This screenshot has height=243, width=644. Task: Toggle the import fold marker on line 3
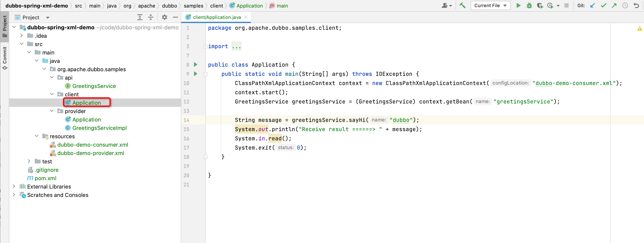tap(205, 46)
